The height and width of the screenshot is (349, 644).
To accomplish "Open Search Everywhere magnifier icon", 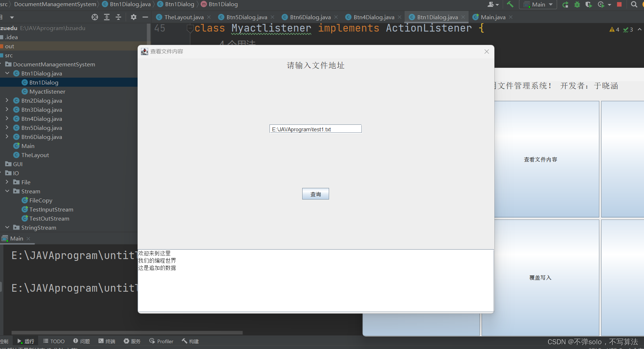I will click(634, 4).
